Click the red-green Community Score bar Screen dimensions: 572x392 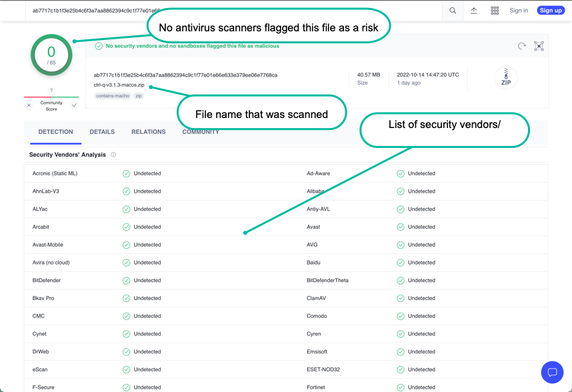pos(51,97)
